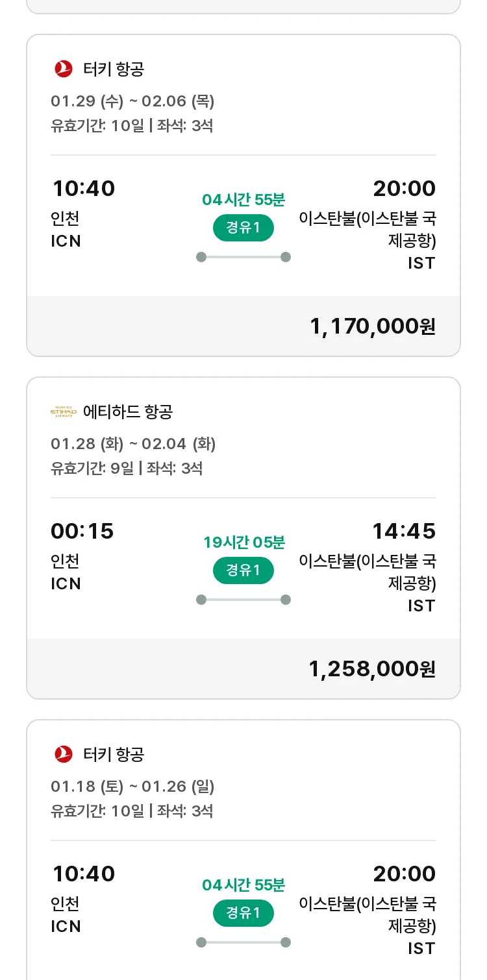The image size is (487, 980).
Task: Open the 1,258,000원 price bar
Action: click(x=243, y=668)
